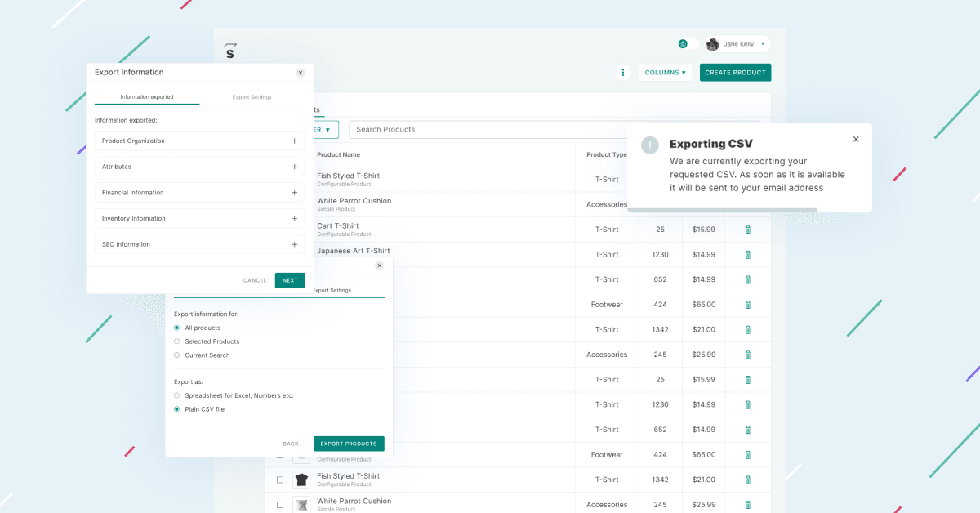Choose Spreadsheet for Excel, Numbers export format
The image size is (980, 513).
click(176, 395)
